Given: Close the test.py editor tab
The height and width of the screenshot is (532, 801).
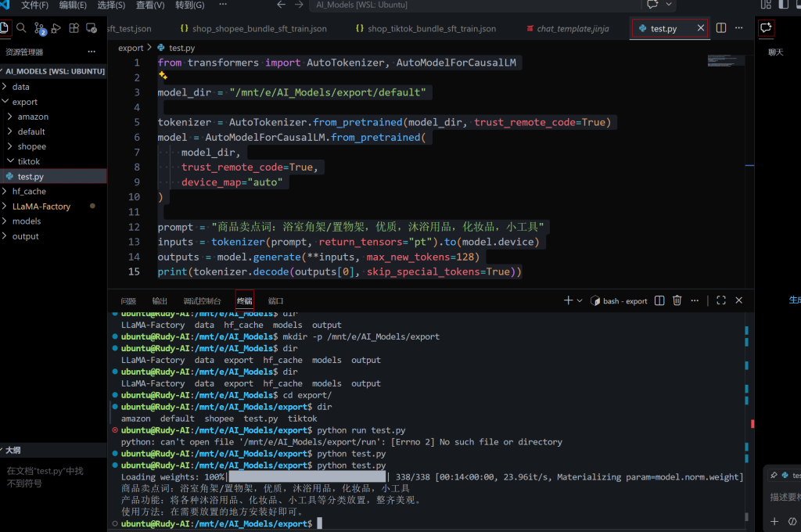Looking at the screenshot, I should pyautogui.click(x=701, y=27).
